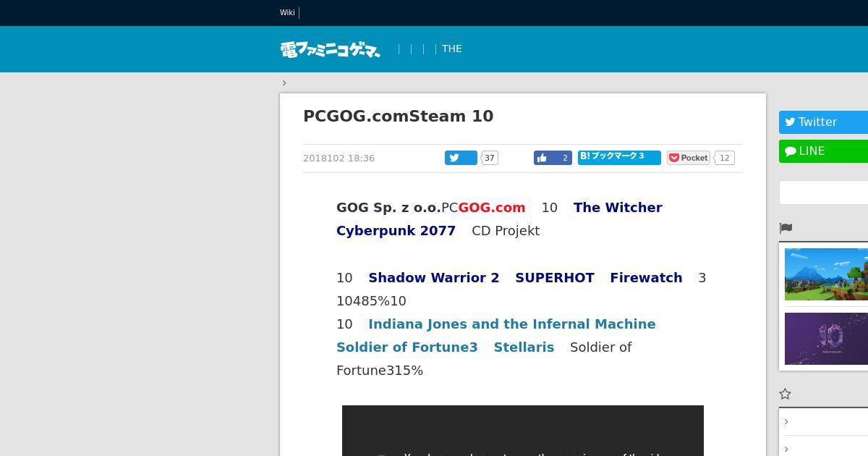Focus the sidebar search input field

tap(823, 193)
